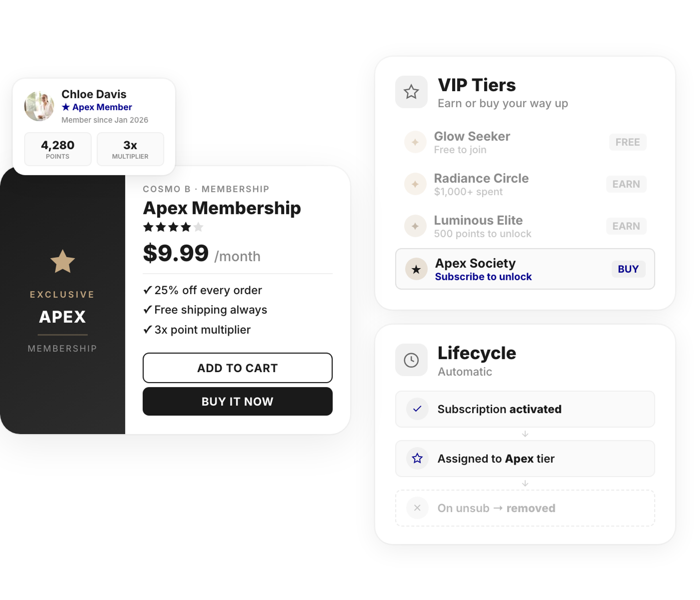Select the VIP Tiers star icon
This screenshot has height=600, width=700.
pos(411,92)
